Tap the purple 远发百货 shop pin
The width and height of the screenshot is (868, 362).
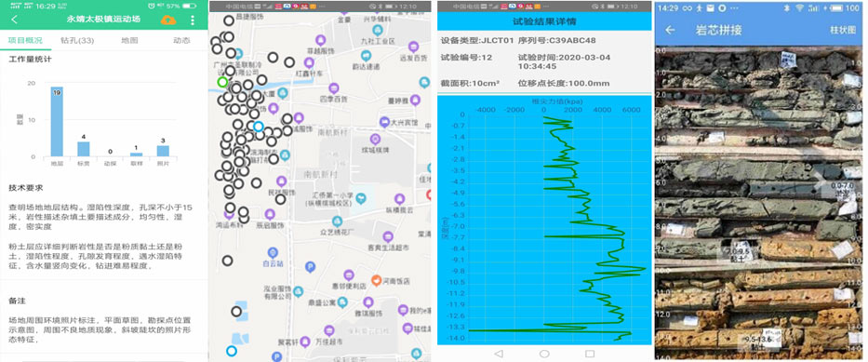coord(413,47)
